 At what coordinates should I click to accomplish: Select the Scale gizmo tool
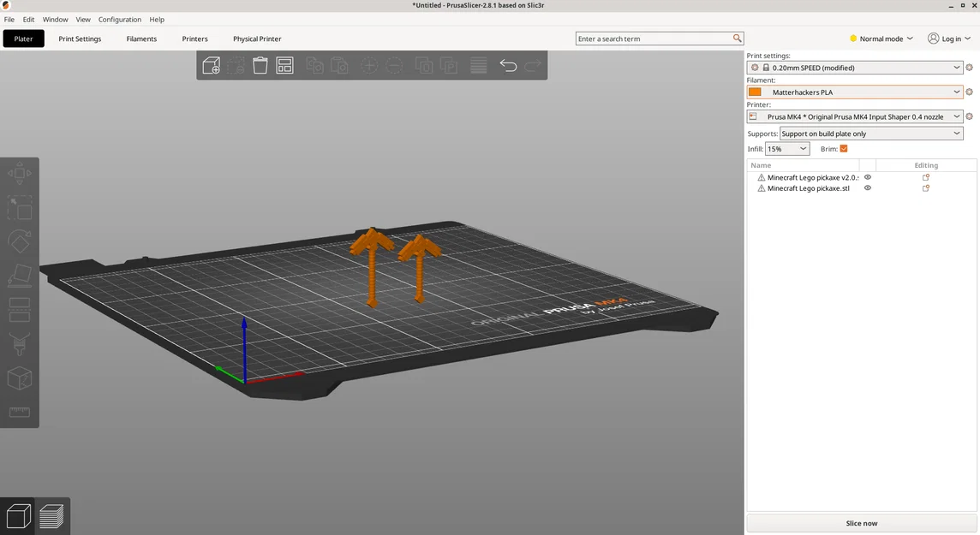(x=20, y=207)
